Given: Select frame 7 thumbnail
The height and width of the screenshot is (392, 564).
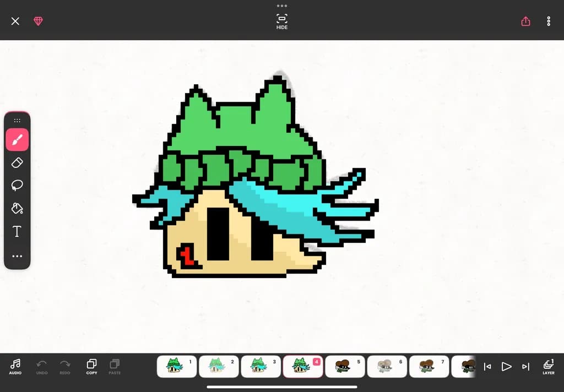Looking at the screenshot, I should [x=429, y=367].
